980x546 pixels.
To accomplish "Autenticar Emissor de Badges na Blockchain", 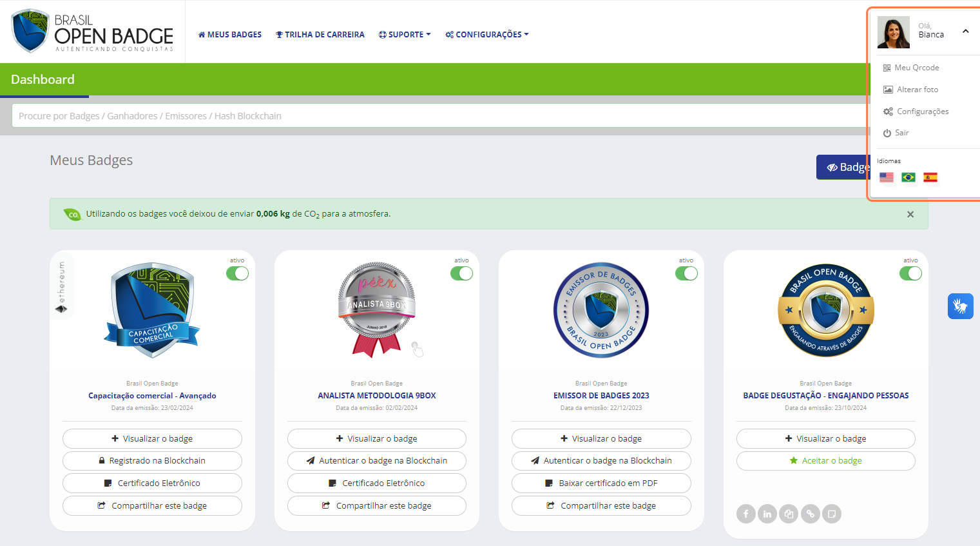I will coord(601,461).
